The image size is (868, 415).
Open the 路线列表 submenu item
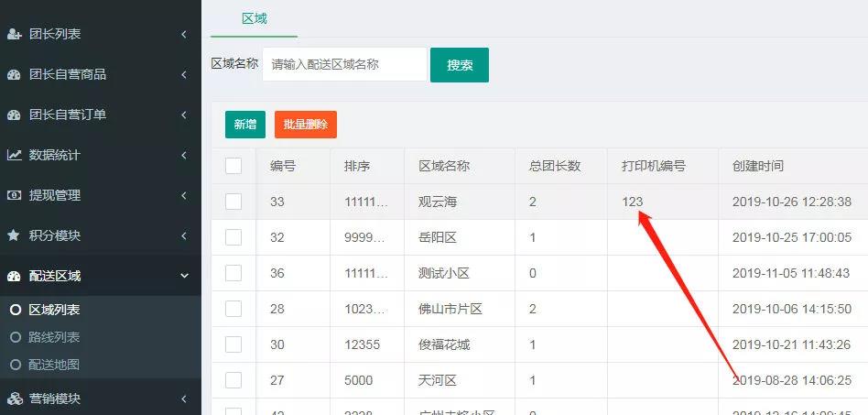[54, 337]
